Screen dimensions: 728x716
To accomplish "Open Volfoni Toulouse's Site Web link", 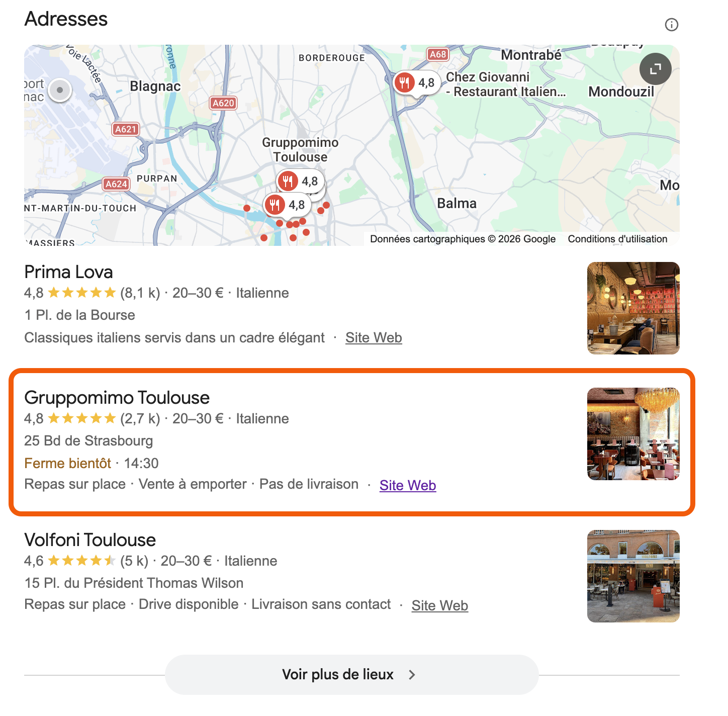I will coord(440,606).
